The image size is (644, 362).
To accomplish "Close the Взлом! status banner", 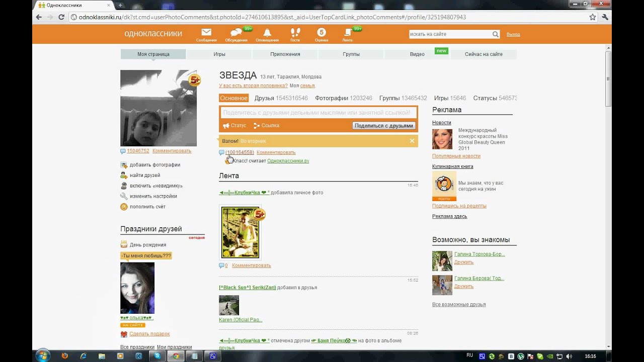I will 412,141.
